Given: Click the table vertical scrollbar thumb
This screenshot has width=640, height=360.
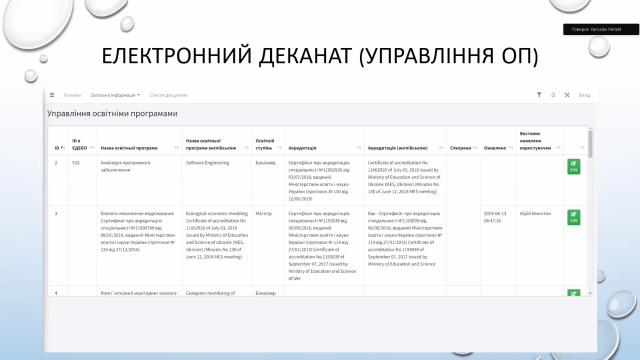Looking at the screenshot, I should pos(590,144).
